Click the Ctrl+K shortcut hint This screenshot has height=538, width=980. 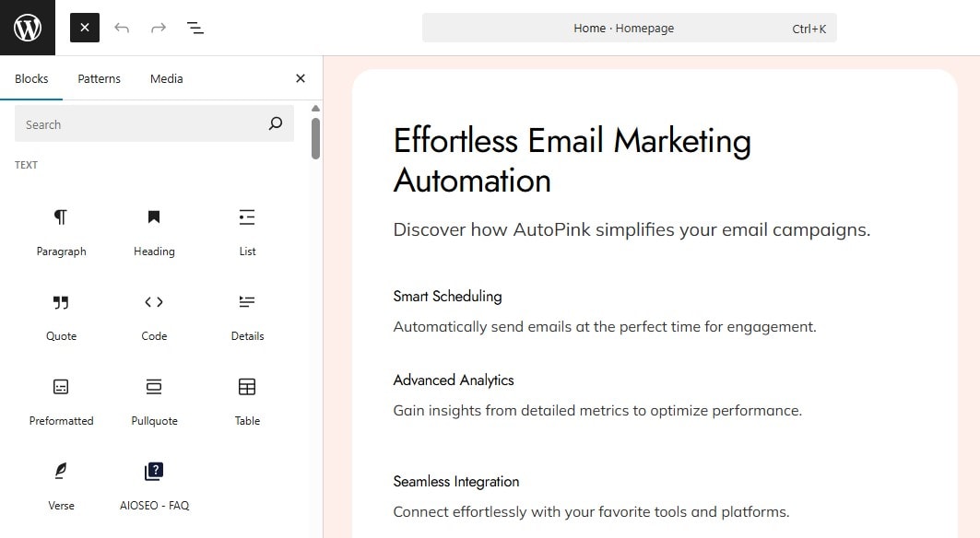click(809, 29)
